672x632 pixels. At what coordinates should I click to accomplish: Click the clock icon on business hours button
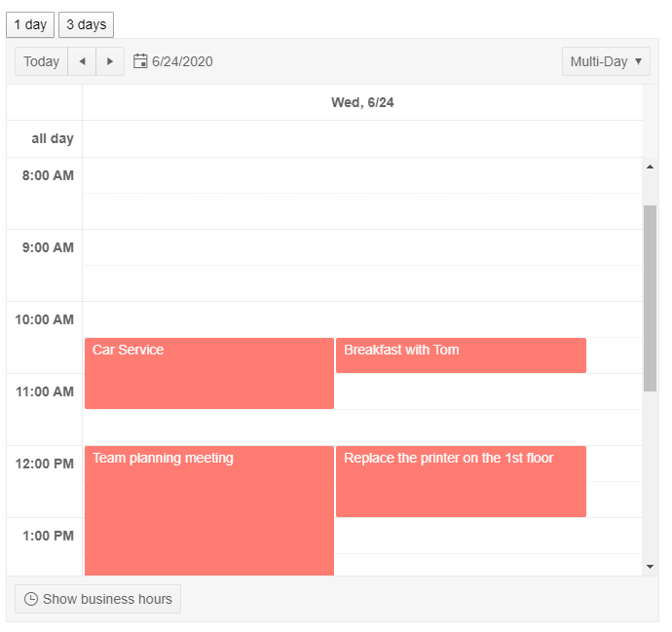(x=31, y=599)
